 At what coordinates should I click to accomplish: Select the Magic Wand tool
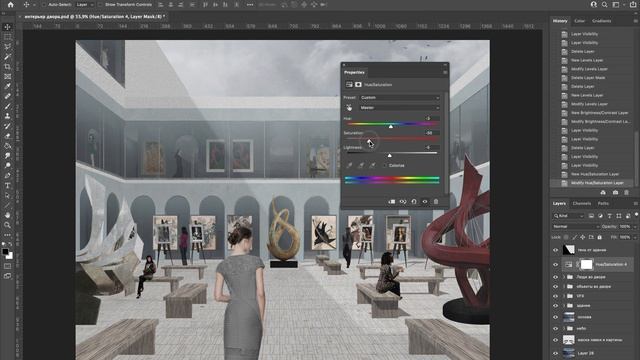(7, 57)
